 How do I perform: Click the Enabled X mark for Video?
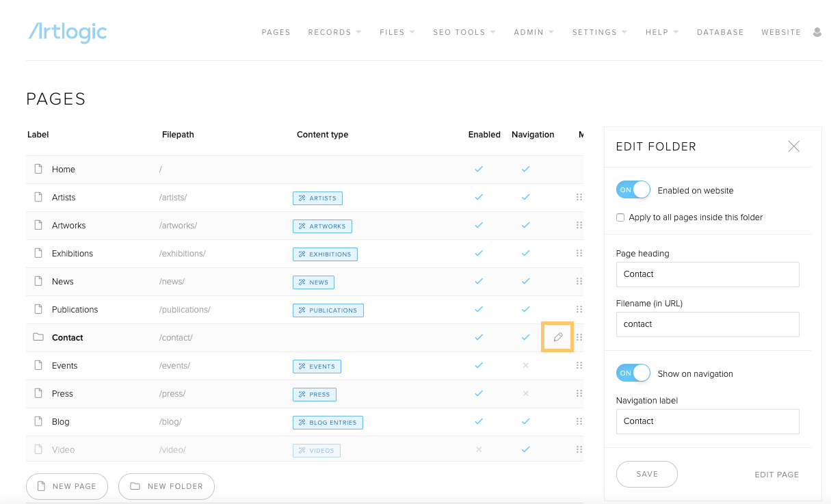point(479,449)
